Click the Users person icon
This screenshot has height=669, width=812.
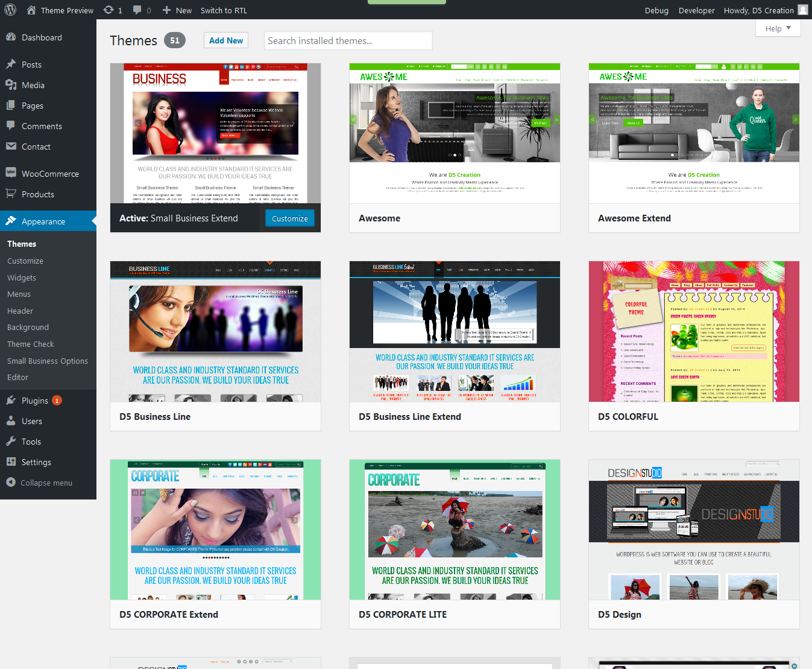click(x=11, y=420)
